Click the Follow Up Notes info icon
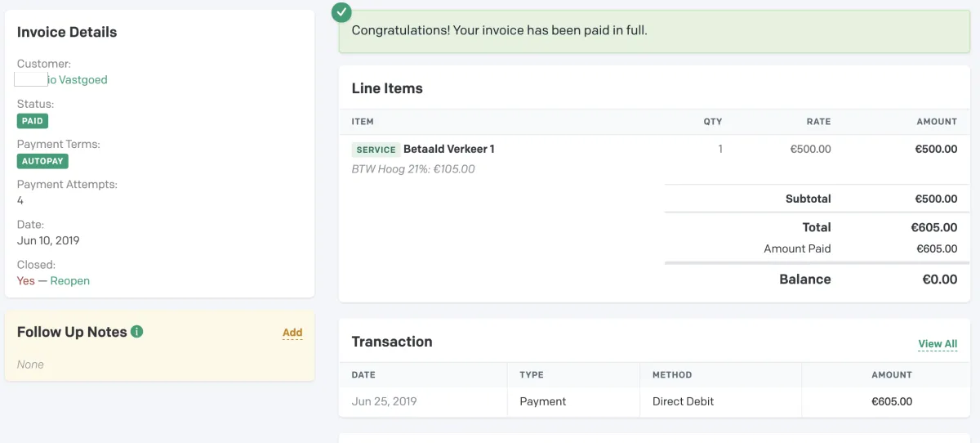The width and height of the screenshot is (980, 443). (137, 332)
